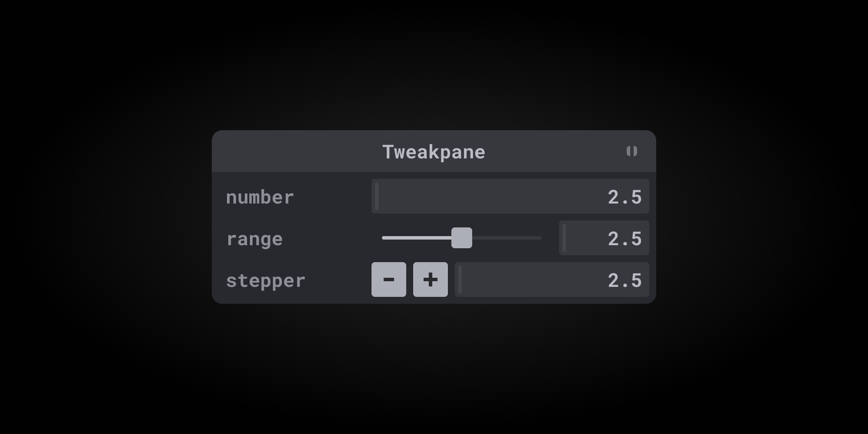The image size is (868, 434).
Task: Click the Tweakpane title text
Action: click(433, 151)
